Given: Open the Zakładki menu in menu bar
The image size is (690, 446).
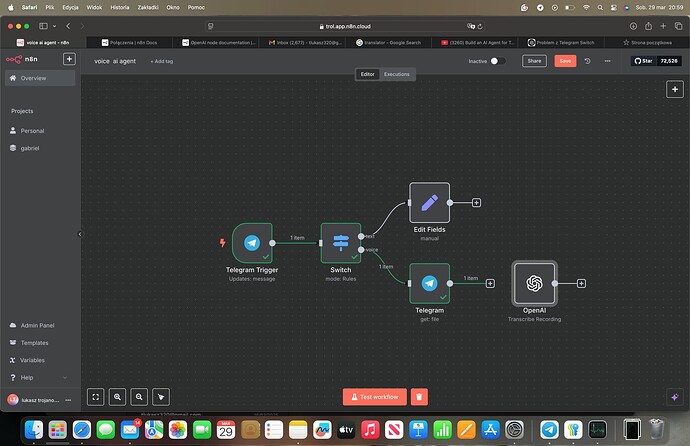Looking at the screenshot, I should [148, 7].
